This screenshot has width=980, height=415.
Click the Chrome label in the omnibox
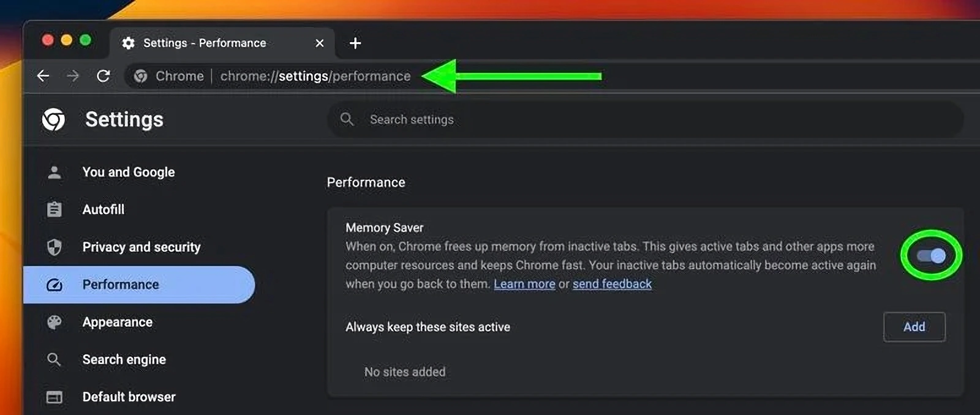click(x=179, y=76)
